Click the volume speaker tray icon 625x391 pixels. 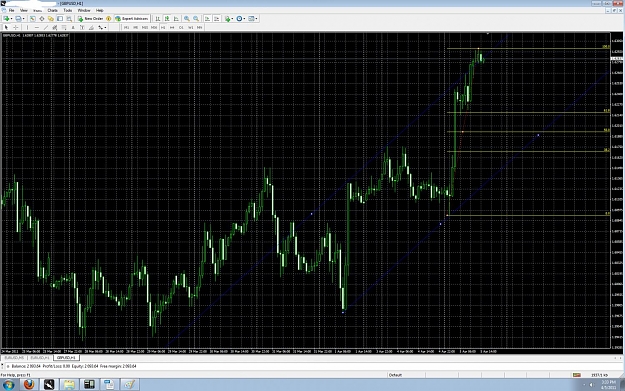tap(592, 385)
